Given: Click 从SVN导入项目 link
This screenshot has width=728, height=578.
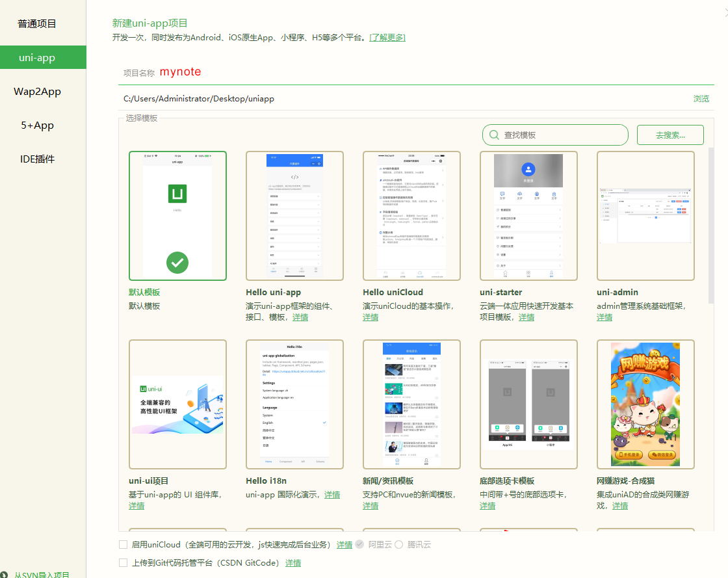Looking at the screenshot, I should (x=42, y=575).
